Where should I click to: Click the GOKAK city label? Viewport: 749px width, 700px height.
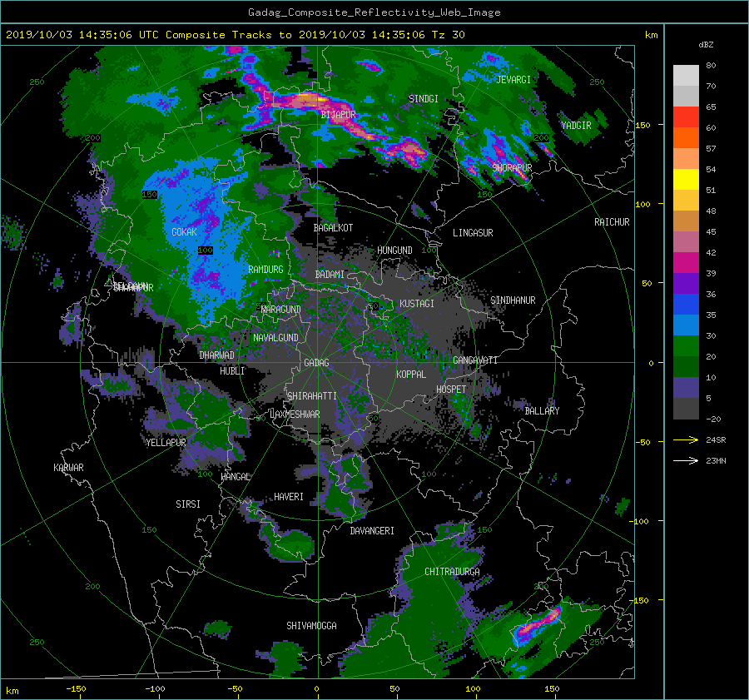point(184,232)
